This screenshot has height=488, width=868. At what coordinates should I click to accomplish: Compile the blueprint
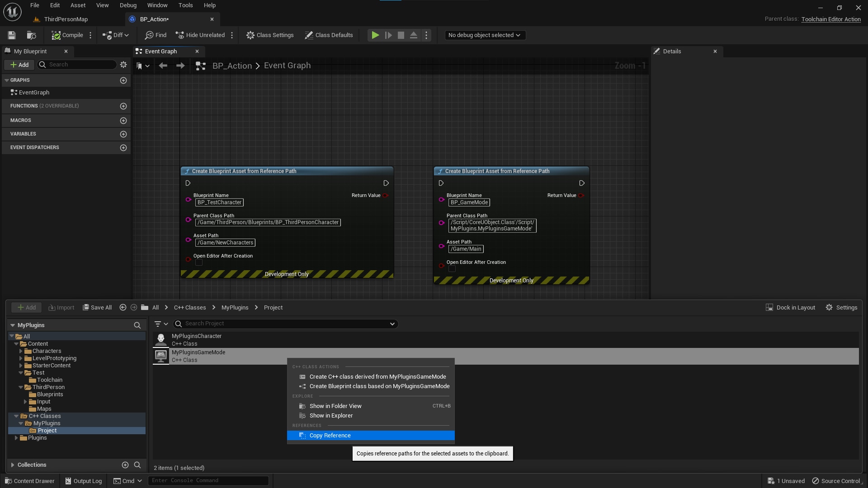(x=68, y=35)
